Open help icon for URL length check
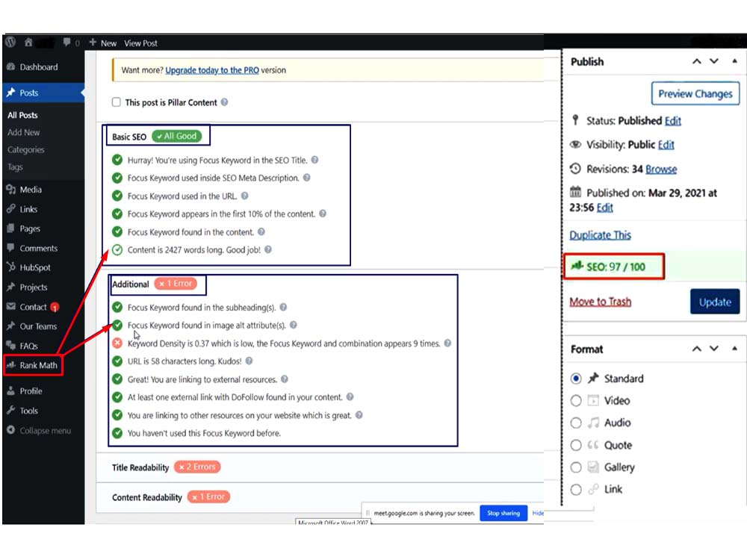Viewport: 747px width, 560px height. (249, 361)
